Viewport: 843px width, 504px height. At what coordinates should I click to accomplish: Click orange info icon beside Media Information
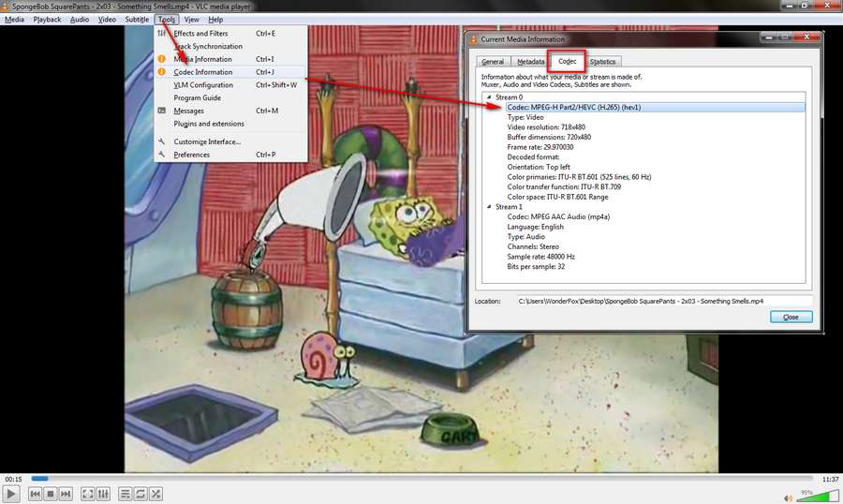(161, 59)
